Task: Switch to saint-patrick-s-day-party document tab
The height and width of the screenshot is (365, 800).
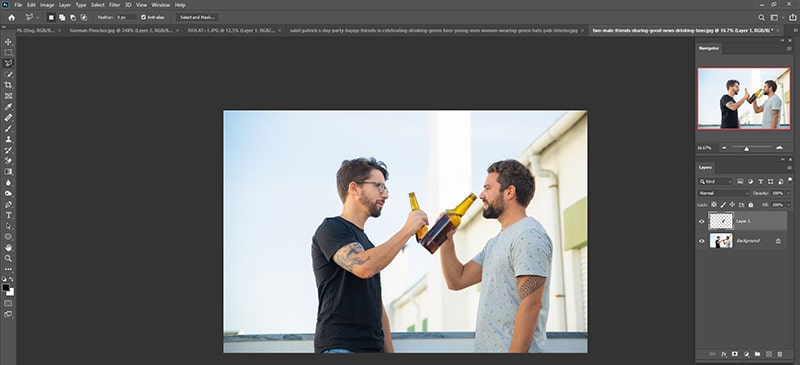Action: coord(434,31)
